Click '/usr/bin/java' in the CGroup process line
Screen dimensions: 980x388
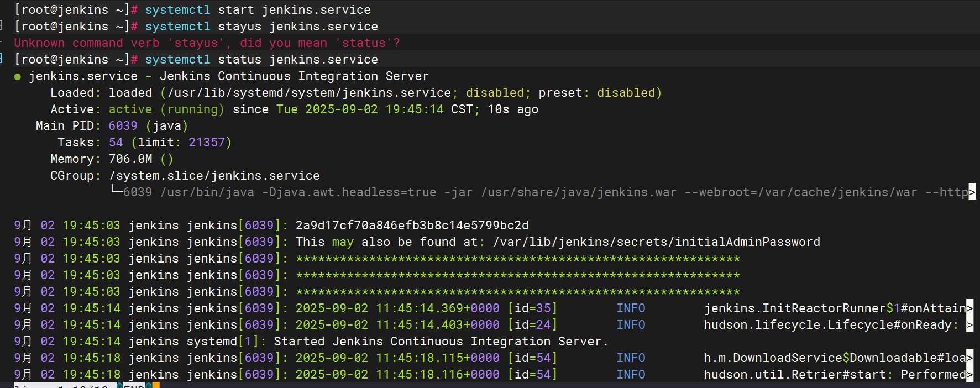[207, 192]
